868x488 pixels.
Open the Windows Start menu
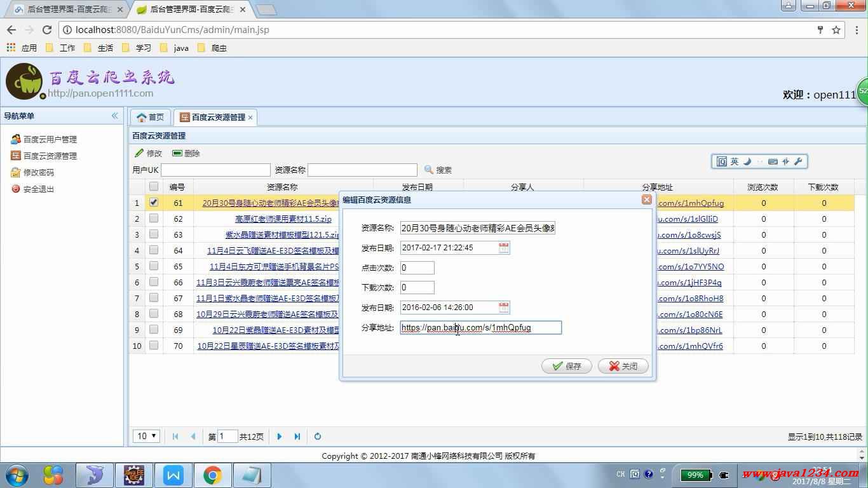pyautogui.click(x=17, y=475)
